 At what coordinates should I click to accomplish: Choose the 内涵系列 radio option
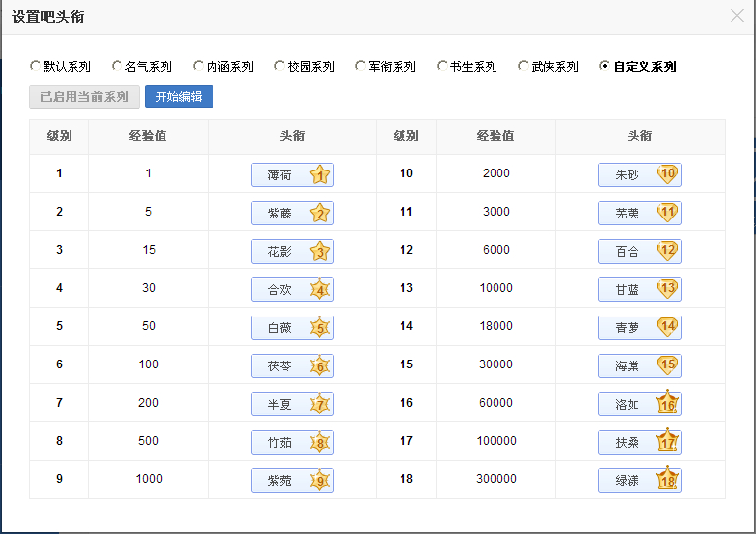click(x=198, y=65)
